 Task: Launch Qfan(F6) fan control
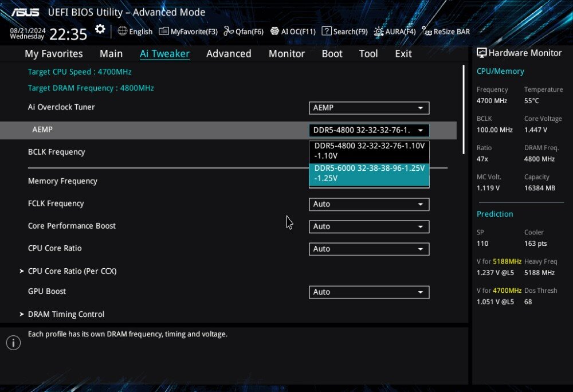click(x=244, y=32)
